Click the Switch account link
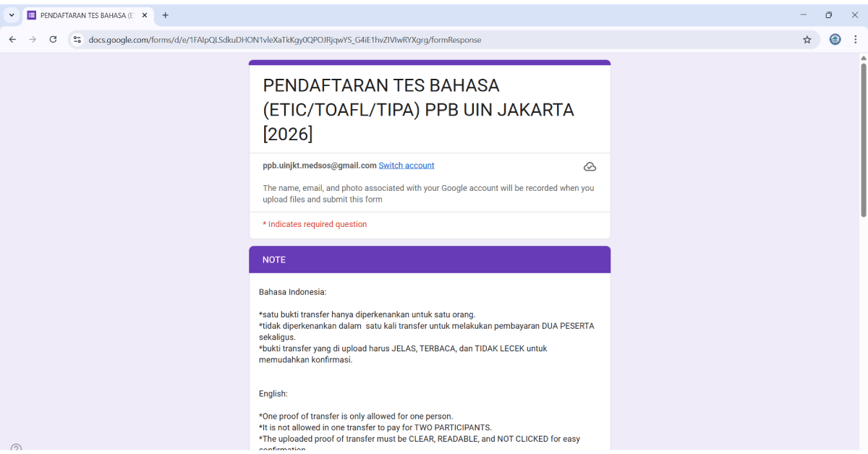The image size is (868, 454). 406,165
